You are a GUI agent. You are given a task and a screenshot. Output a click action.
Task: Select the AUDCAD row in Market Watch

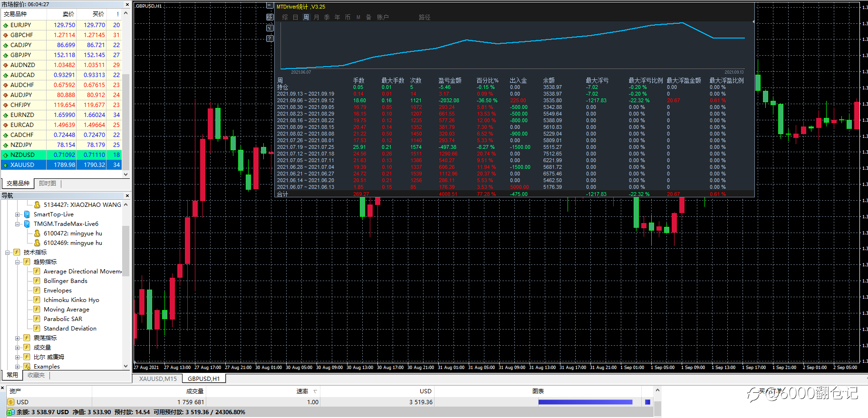pyautogui.click(x=61, y=75)
